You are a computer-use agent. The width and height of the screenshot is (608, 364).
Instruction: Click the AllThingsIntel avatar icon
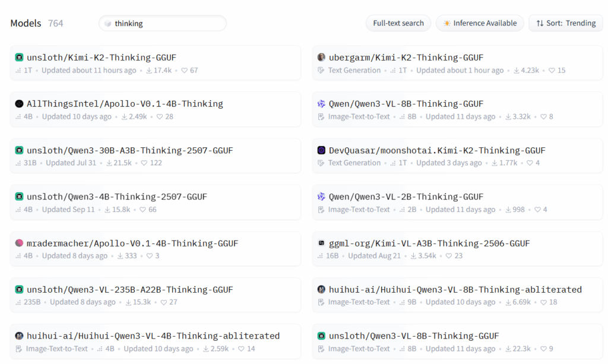point(19,104)
